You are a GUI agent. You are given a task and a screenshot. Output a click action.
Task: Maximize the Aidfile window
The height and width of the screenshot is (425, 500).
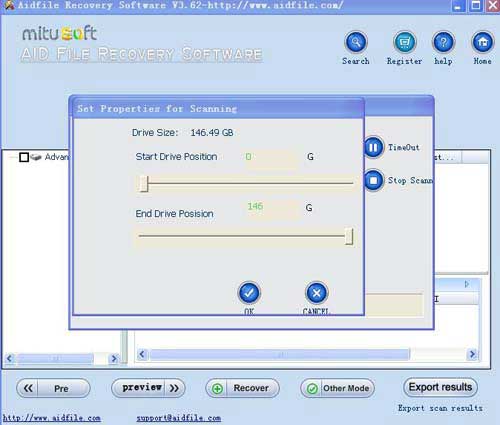pos(476,5)
